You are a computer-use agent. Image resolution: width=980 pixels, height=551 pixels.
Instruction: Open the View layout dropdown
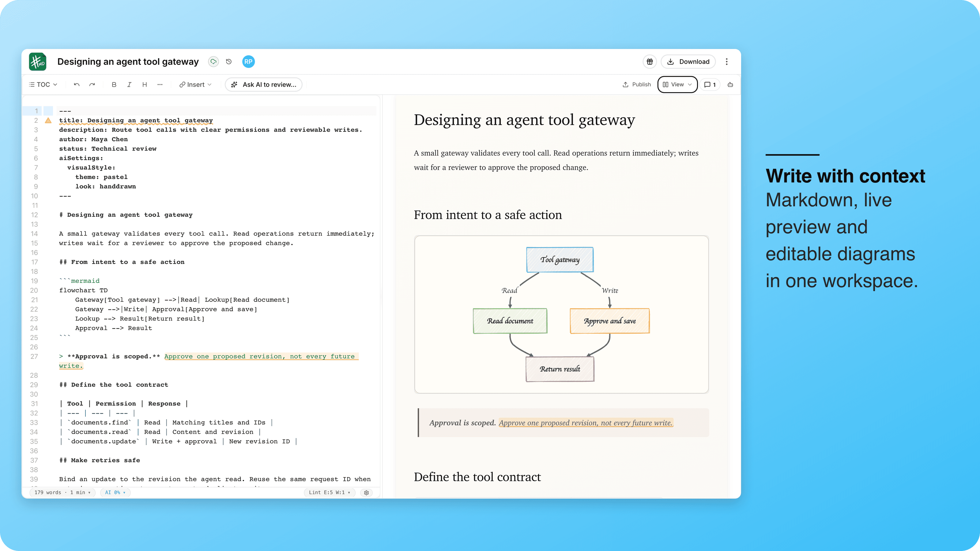(x=677, y=84)
